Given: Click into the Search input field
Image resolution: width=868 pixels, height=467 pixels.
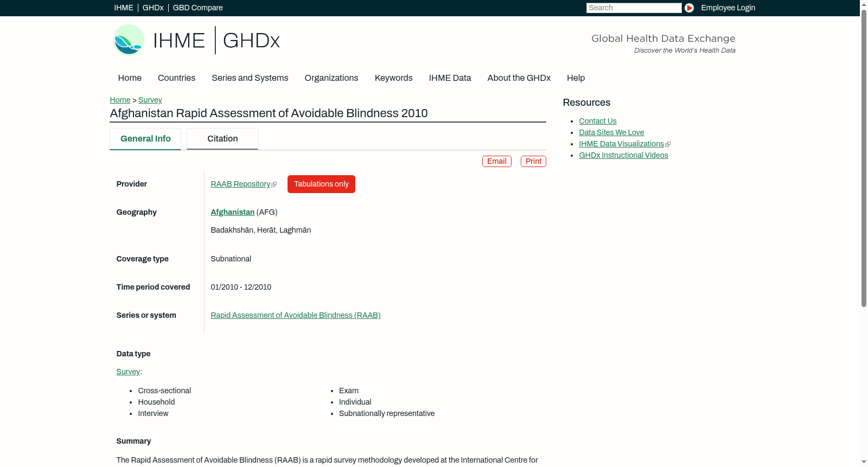Looking at the screenshot, I should pos(634,8).
